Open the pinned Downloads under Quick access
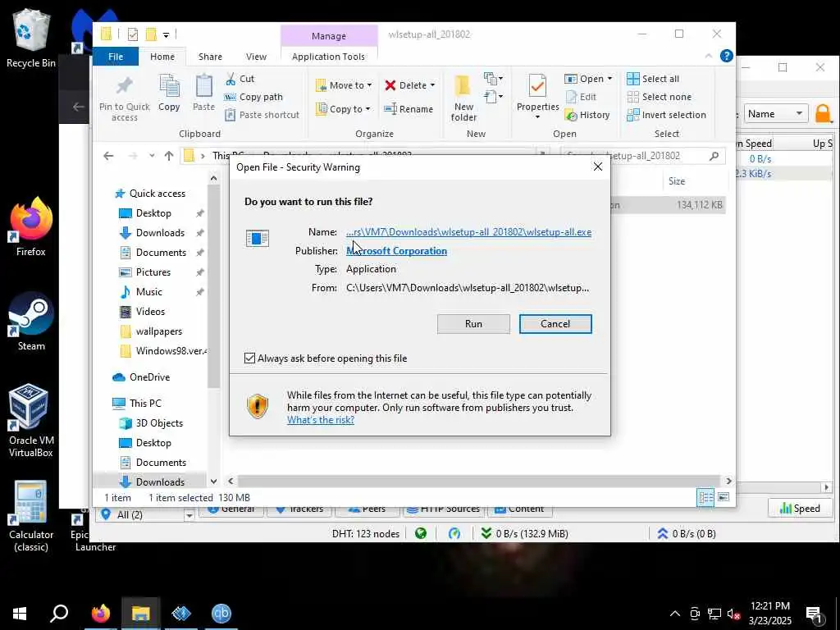 pos(160,232)
